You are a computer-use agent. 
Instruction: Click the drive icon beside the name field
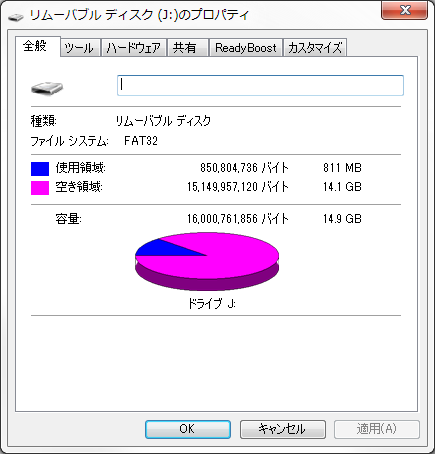[47, 88]
